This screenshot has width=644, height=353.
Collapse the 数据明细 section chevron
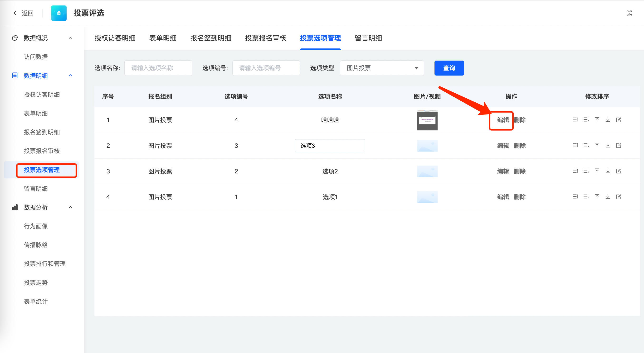pos(70,76)
